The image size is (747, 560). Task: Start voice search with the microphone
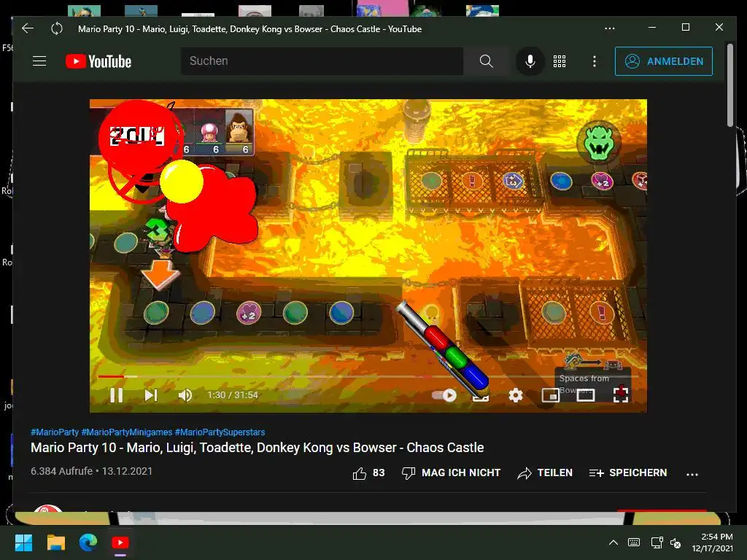(530, 61)
